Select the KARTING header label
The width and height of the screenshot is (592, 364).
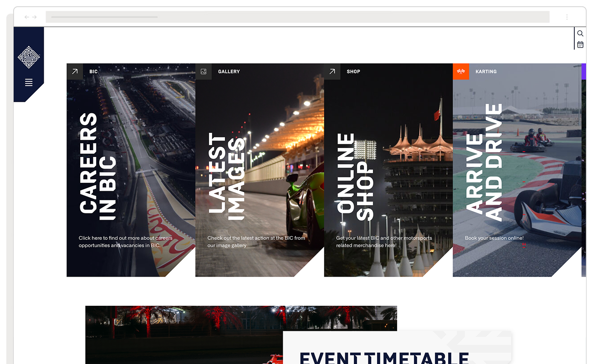[x=486, y=71]
